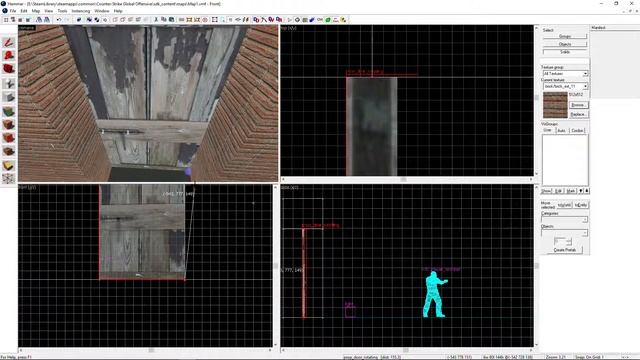Open the Instancing menu
Viewport: 640px width, 360px height.
[81, 11]
